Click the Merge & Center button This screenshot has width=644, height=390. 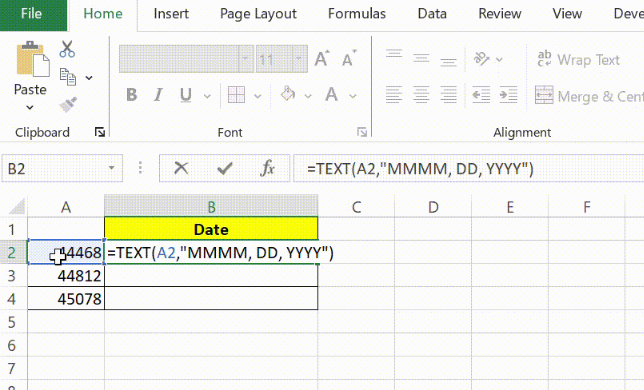pyautogui.click(x=589, y=96)
